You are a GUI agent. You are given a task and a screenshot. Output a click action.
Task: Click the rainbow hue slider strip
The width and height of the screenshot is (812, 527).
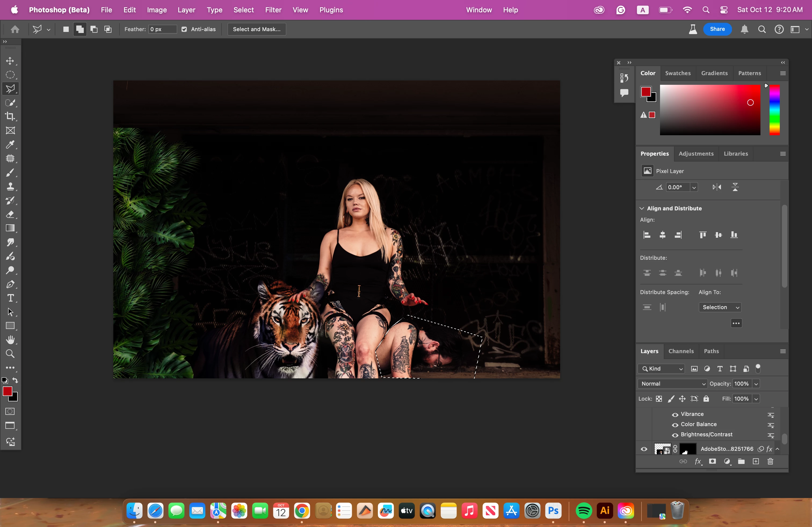(774, 110)
